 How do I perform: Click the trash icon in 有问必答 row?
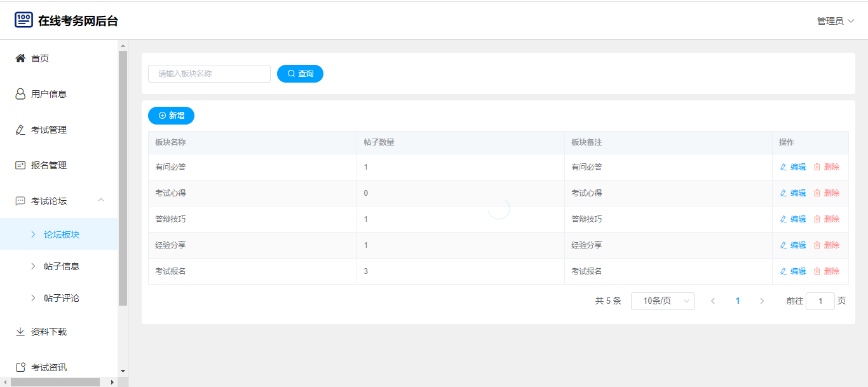pos(817,167)
